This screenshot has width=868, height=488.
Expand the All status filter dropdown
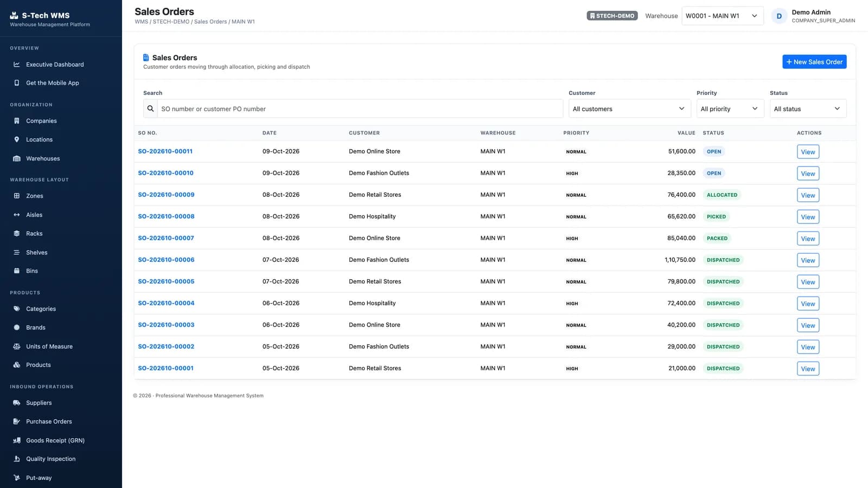[x=808, y=109]
